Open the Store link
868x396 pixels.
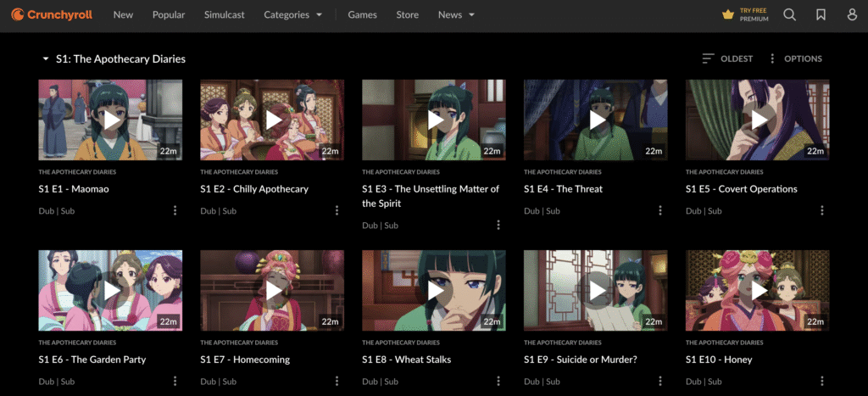click(408, 15)
